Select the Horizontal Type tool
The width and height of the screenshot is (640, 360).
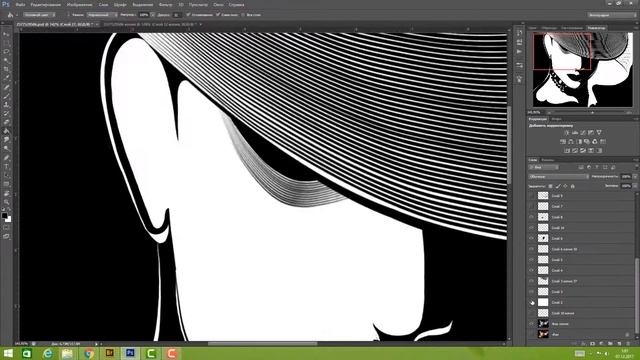(x=6, y=166)
